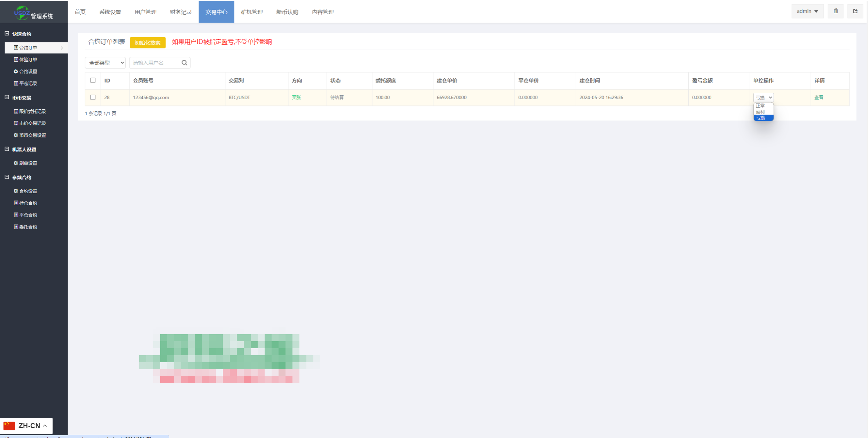Open the 全部类型 filter dropdown
The height and width of the screenshot is (438, 868).
coord(105,63)
